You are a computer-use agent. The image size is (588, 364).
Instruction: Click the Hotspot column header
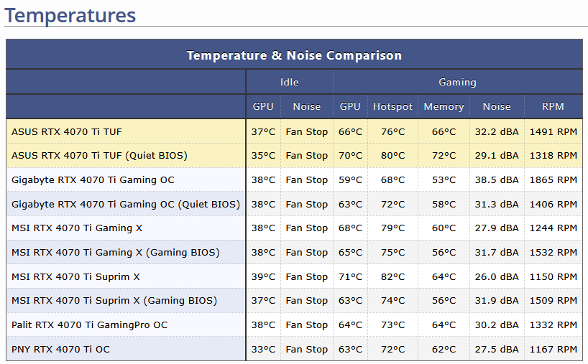pos(392,106)
